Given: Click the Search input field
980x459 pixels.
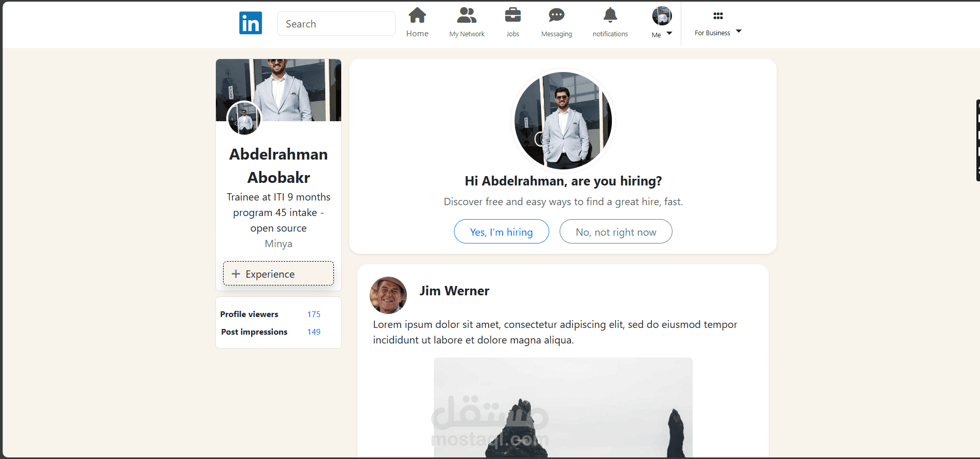Looking at the screenshot, I should (337, 24).
